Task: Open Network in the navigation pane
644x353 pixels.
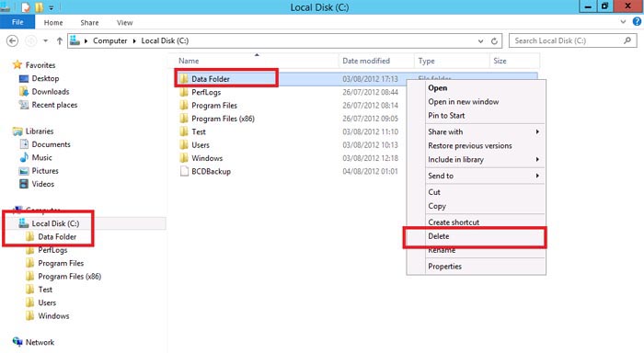Action: (40, 342)
